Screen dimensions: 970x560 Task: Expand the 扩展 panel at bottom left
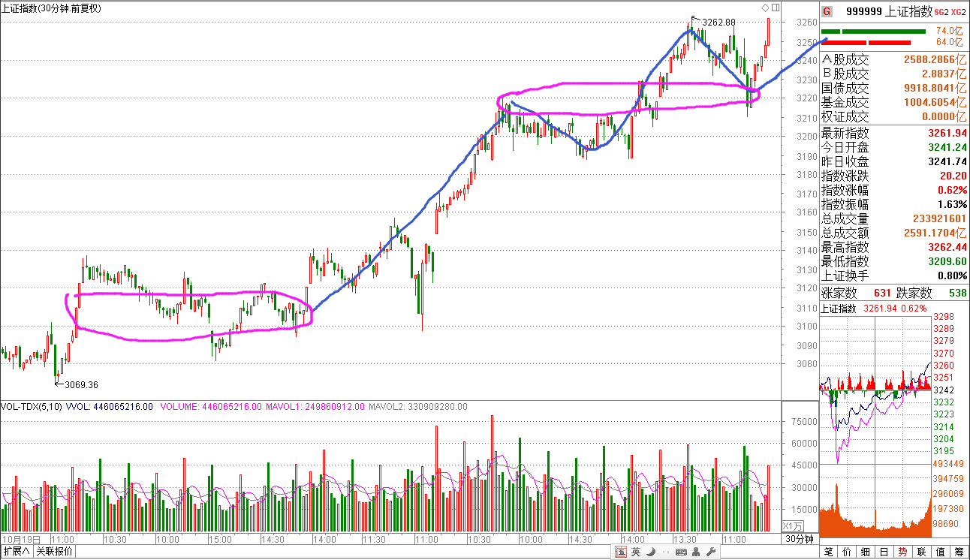(17, 552)
